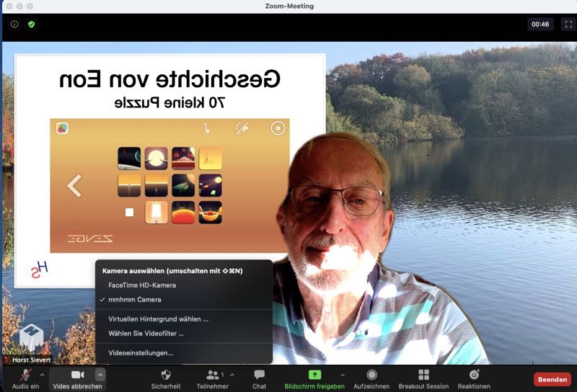Screen dimensions: 577x392
Task: Open Videoeinstellungen from the menu
Action: click(x=141, y=353)
